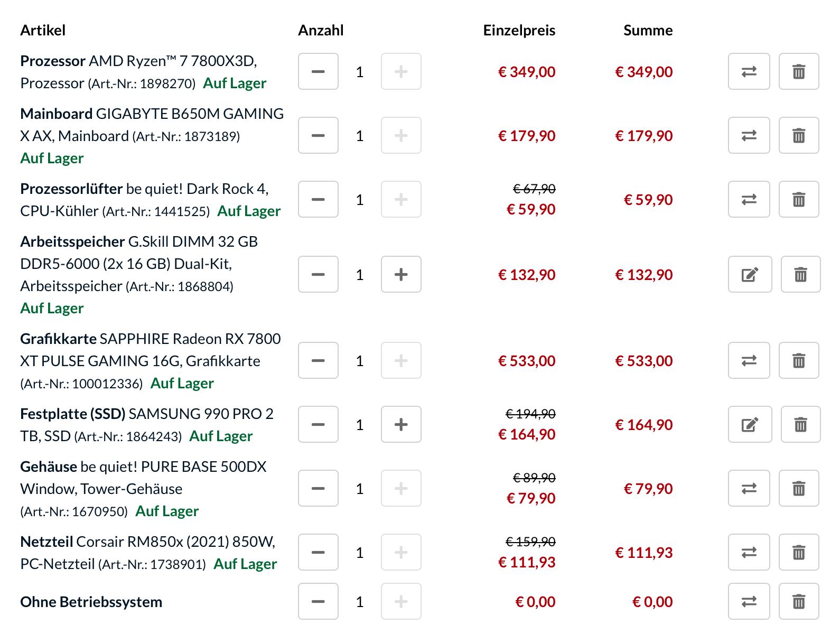Swap the Ohne Betriebssystem option
The image size is (840, 634).
[x=749, y=601]
